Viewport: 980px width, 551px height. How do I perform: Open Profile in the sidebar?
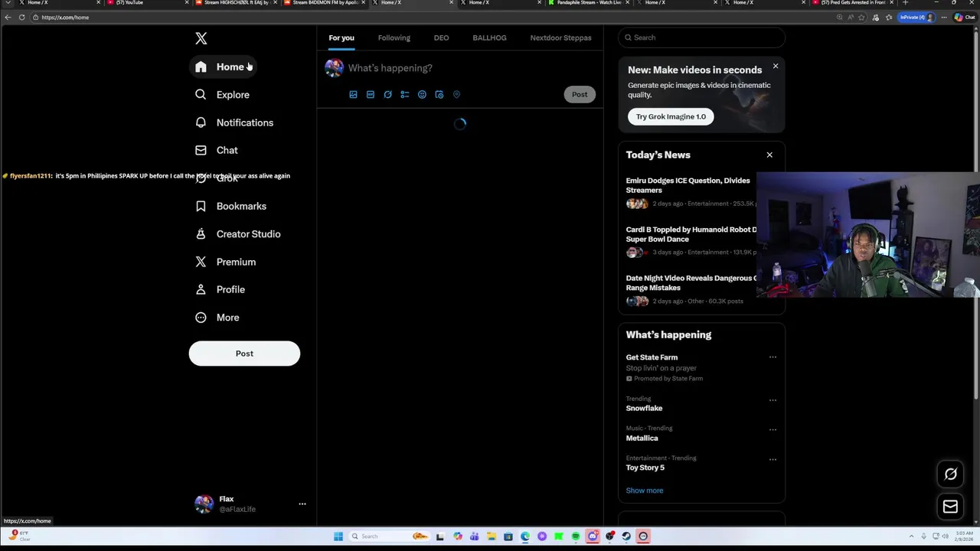coord(220,289)
